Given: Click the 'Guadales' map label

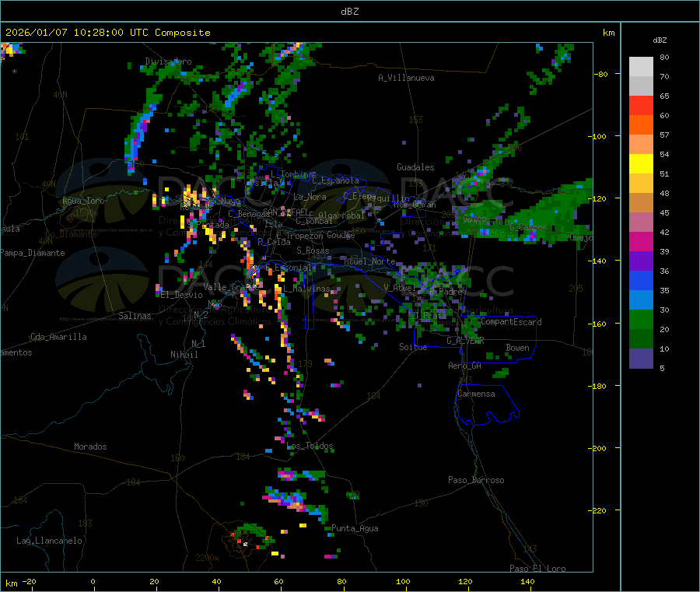Looking at the screenshot, I should point(415,167).
